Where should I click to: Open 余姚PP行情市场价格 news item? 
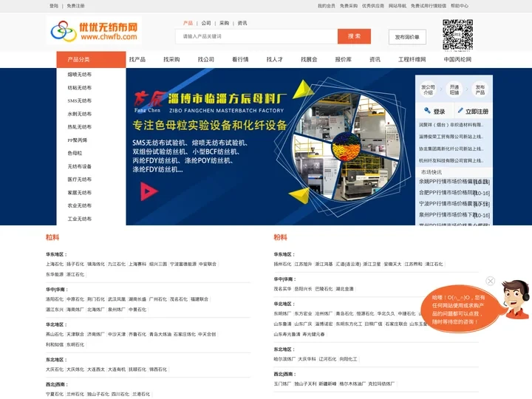click(x=454, y=182)
